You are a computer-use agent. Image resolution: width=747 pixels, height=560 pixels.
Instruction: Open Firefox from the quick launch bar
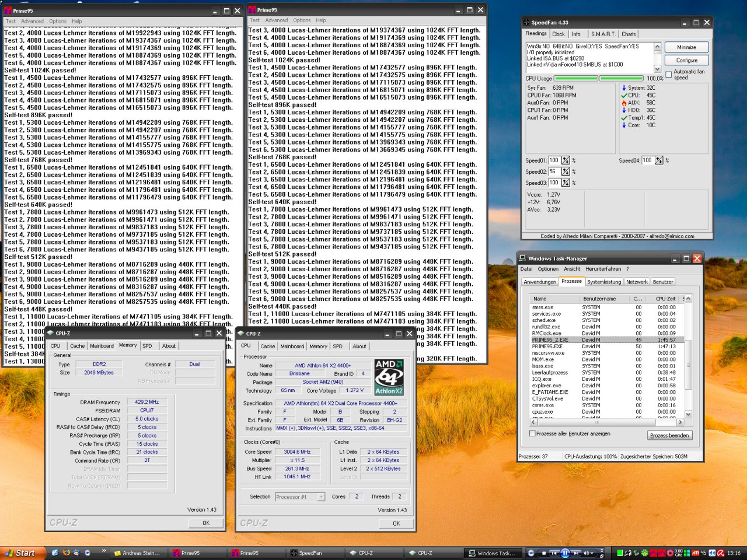point(66,552)
